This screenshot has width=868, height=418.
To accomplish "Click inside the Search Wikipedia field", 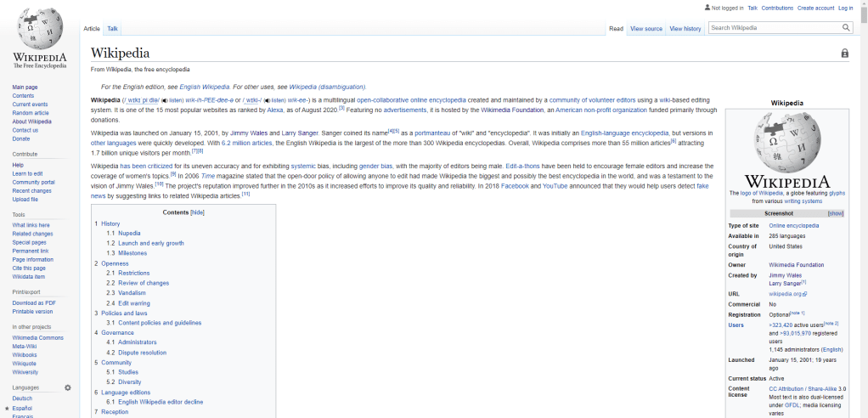I will point(775,28).
